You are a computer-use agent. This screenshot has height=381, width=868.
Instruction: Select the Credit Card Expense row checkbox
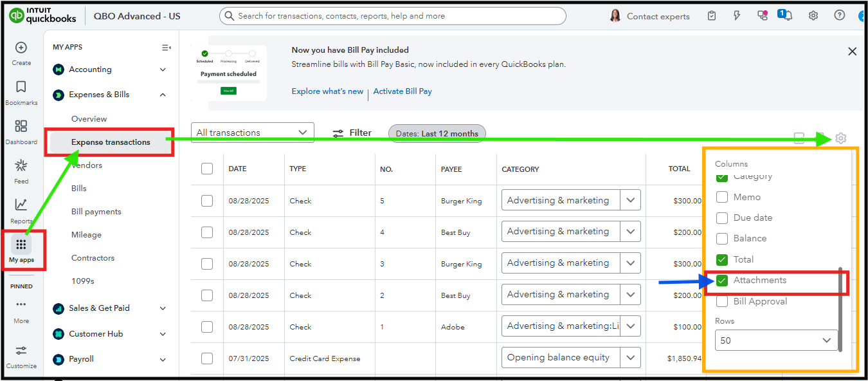point(207,358)
